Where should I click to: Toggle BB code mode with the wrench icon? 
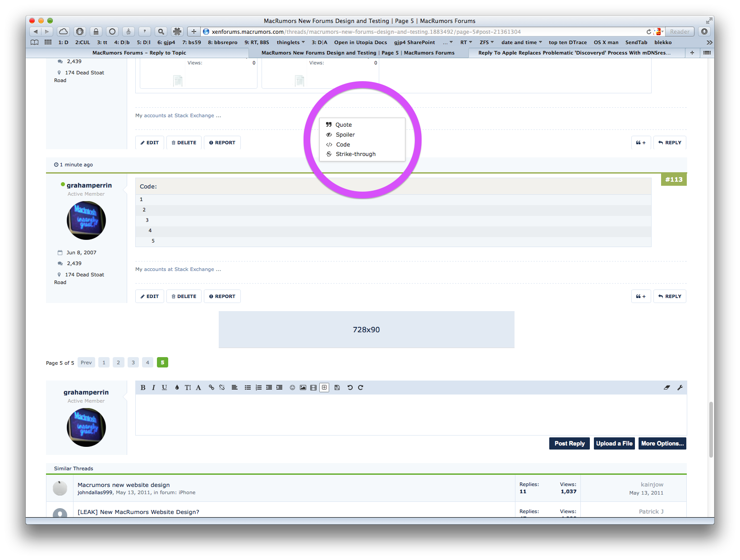pos(680,387)
